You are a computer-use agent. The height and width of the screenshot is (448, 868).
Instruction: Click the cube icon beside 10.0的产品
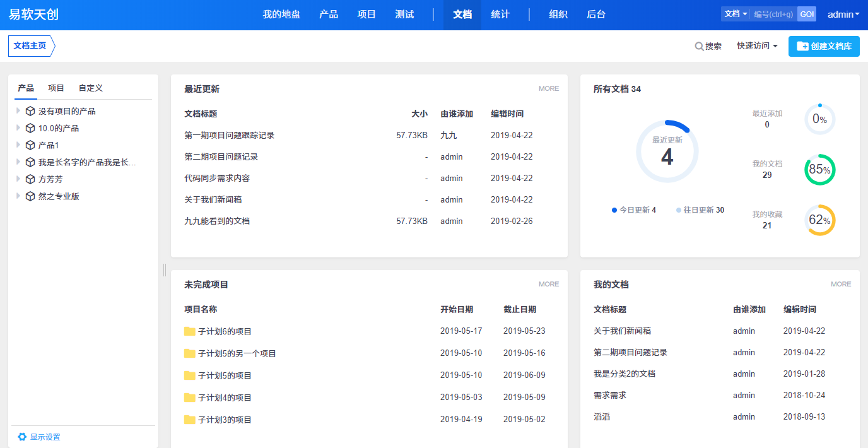(x=30, y=128)
